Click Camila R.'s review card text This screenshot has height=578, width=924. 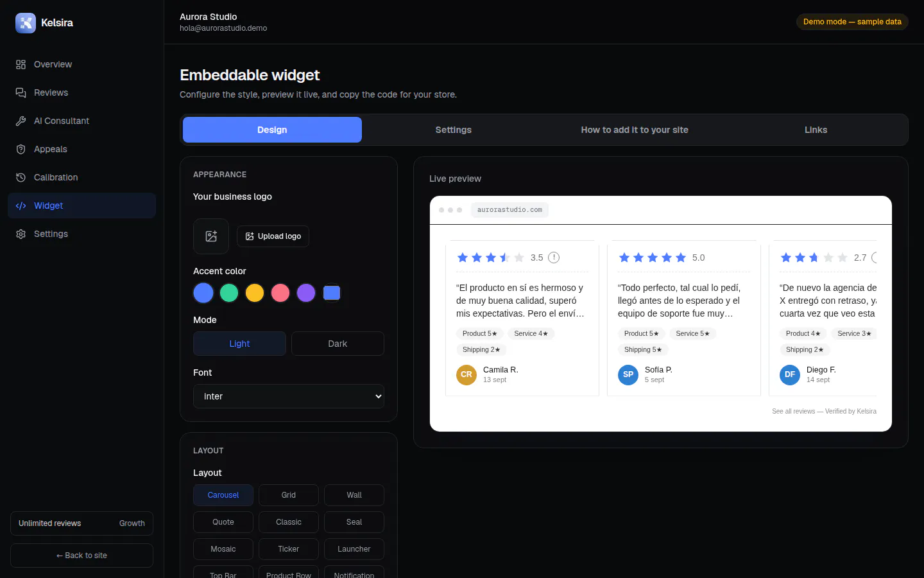pyautogui.click(x=520, y=301)
